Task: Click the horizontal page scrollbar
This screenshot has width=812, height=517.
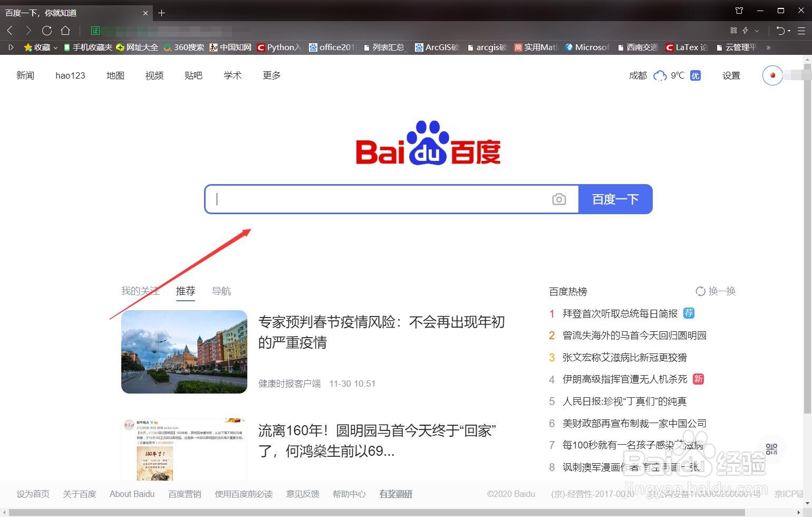Action: (x=377, y=512)
